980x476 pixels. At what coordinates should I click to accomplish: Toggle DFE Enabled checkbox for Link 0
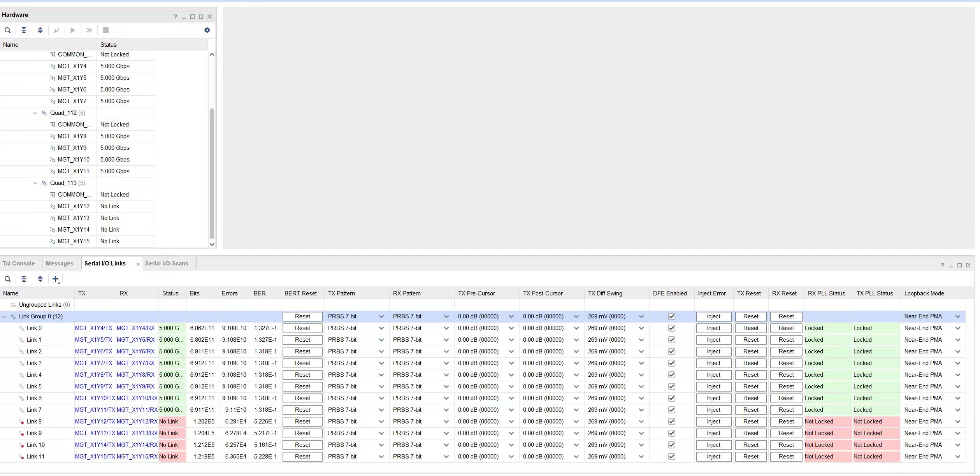[x=671, y=328]
